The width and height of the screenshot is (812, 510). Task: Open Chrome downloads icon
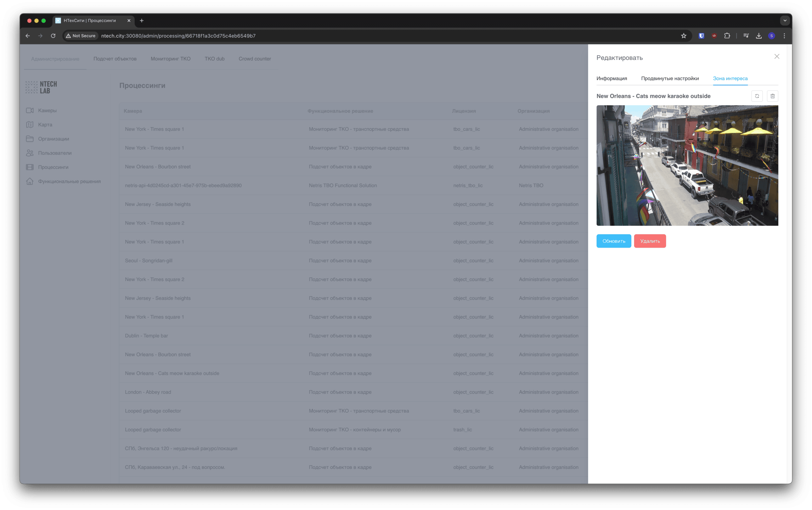[x=759, y=36]
